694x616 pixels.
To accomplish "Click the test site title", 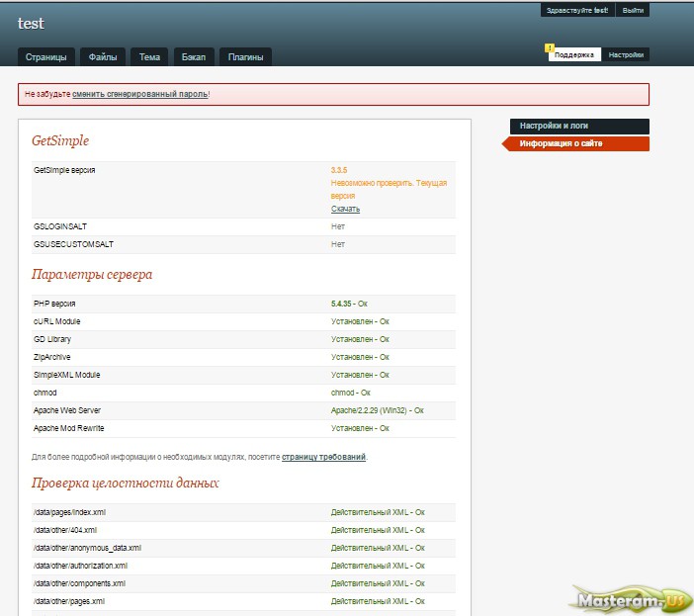I will (31, 23).
